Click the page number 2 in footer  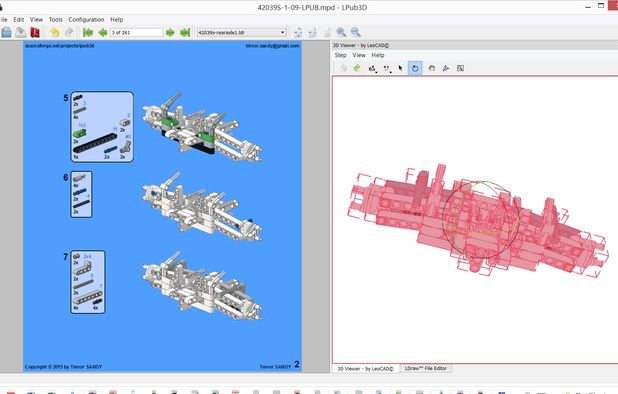(297, 365)
